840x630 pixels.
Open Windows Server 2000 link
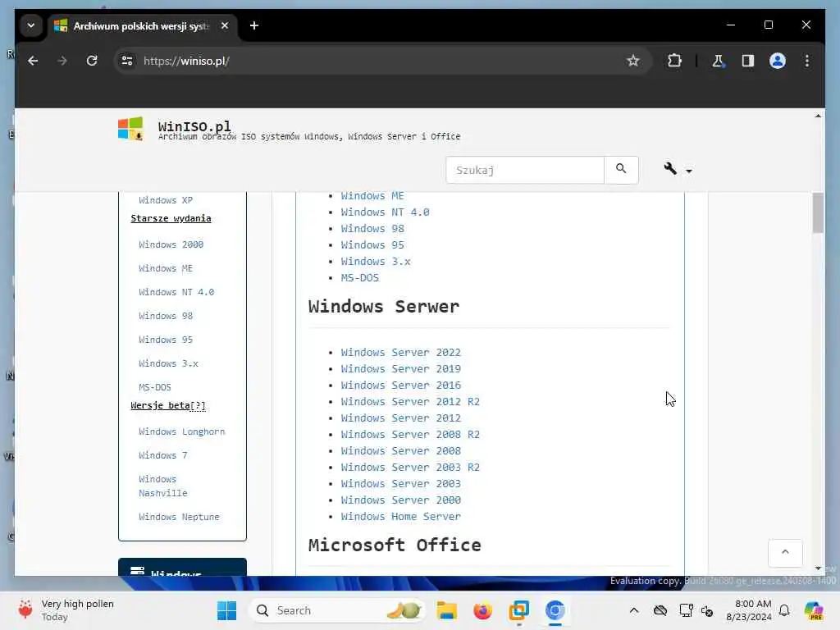coord(400,500)
